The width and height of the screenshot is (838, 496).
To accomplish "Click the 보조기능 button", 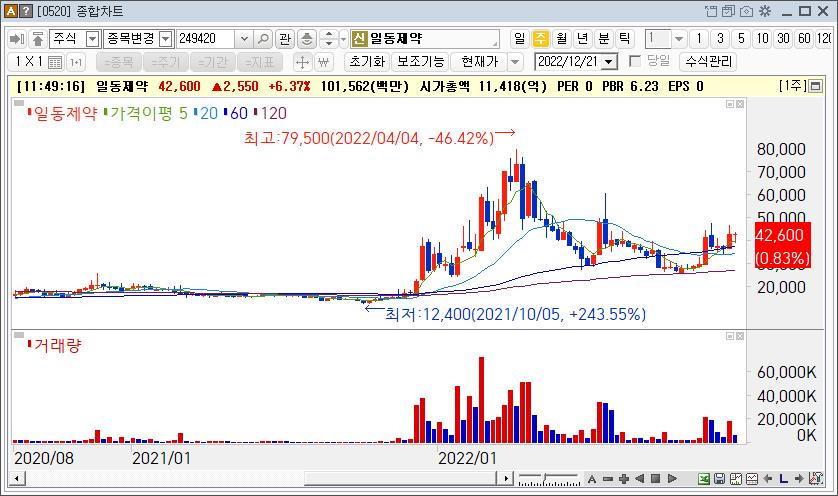I will coord(421,62).
